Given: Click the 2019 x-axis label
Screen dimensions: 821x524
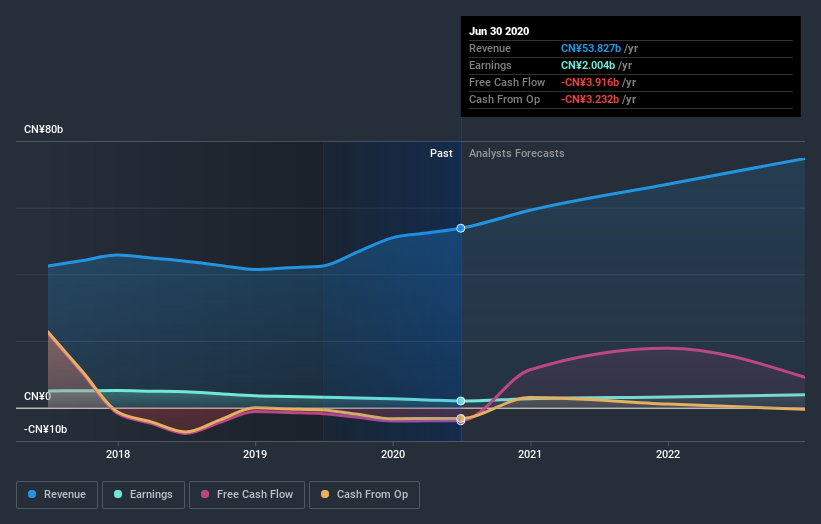Looking at the screenshot, I should (255, 454).
